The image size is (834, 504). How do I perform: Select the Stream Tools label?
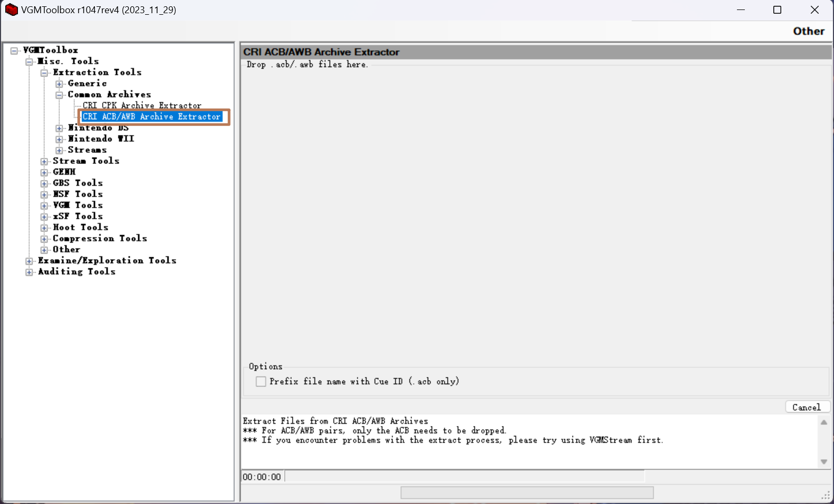[x=86, y=161]
